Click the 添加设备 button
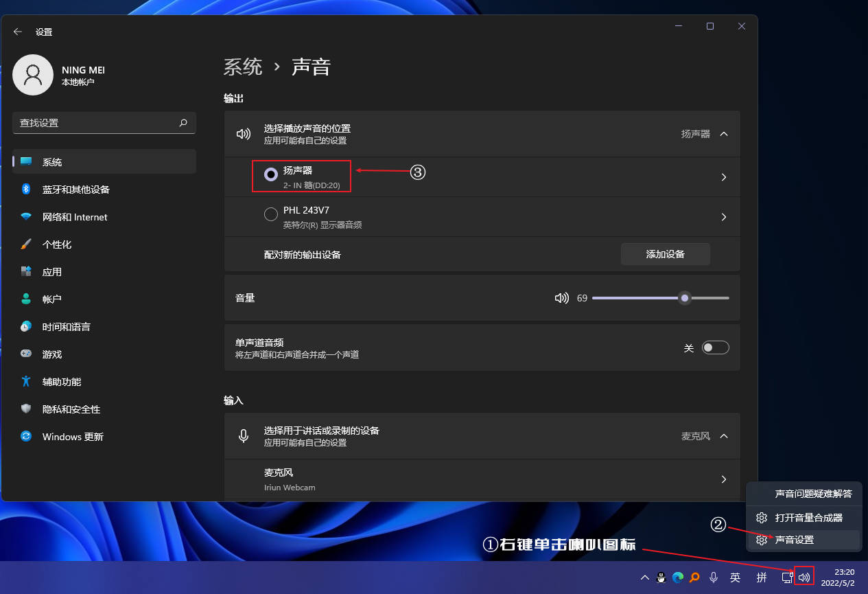This screenshot has height=594, width=868. click(x=665, y=254)
